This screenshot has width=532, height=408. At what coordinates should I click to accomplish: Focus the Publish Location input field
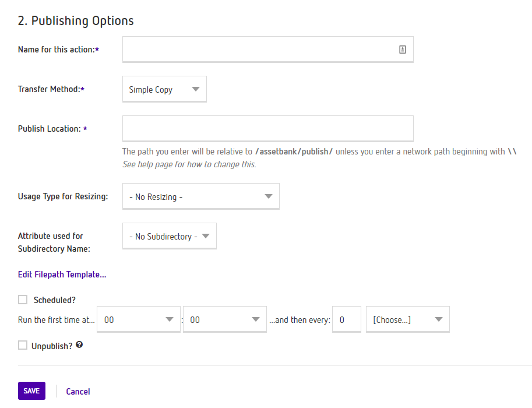pyautogui.click(x=267, y=129)
